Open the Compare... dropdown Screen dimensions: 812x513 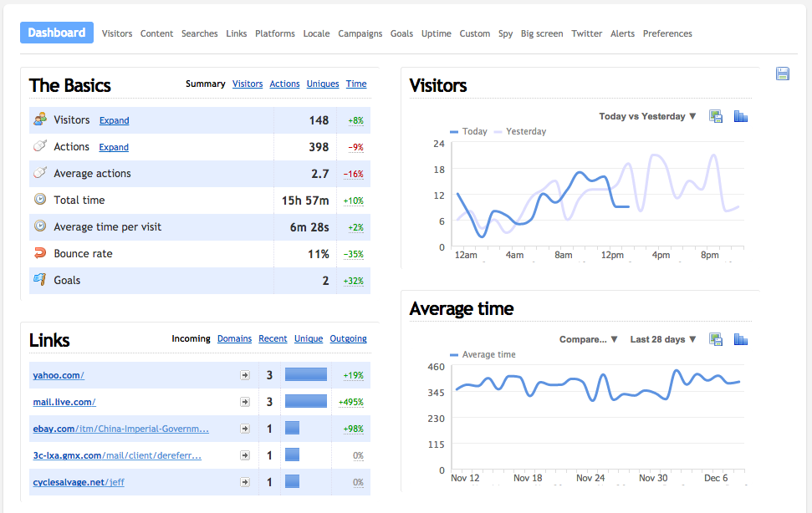click(x=587, y=339)
